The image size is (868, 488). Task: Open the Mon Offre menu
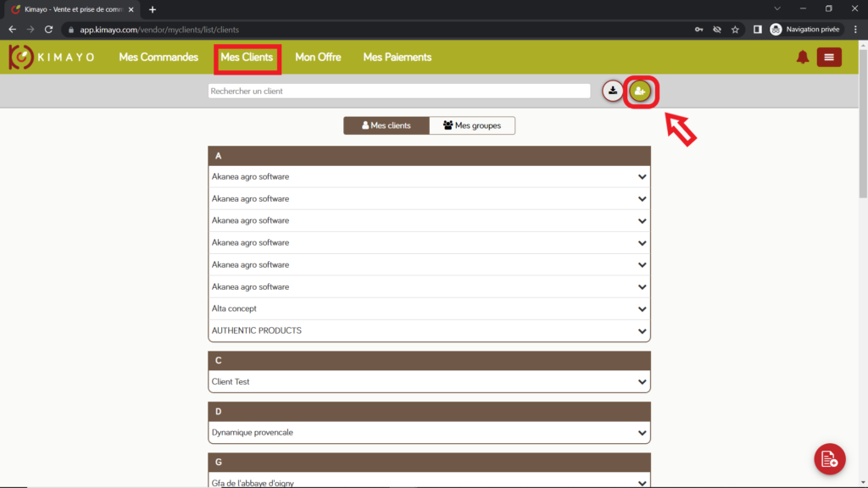point(318,57)
